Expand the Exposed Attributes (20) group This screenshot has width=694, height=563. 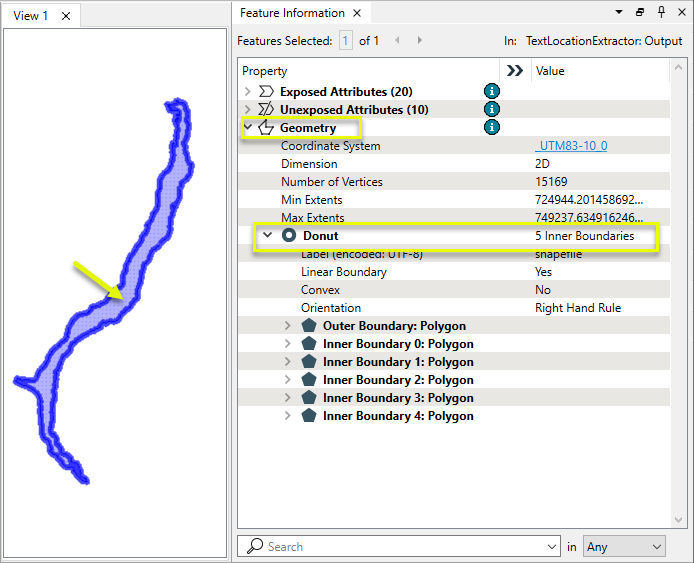pos(248,91)
